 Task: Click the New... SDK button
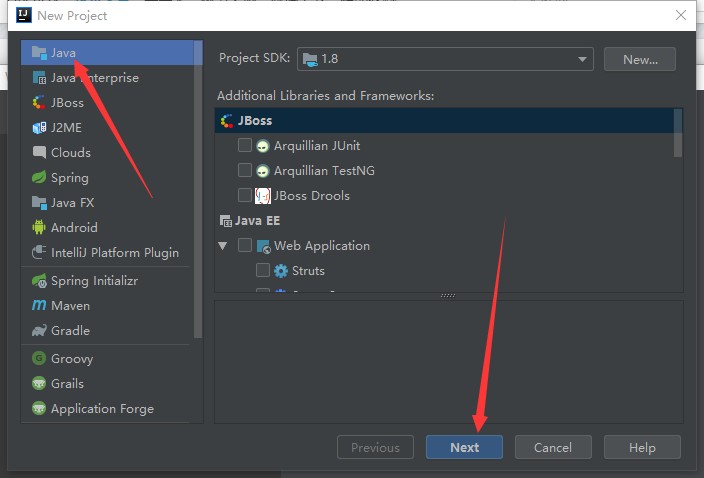[x=640, y=59]
